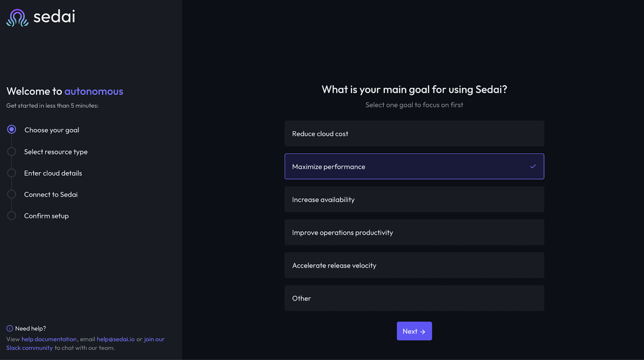Select the Other goal option
This screenshot has width=644, height=360.
414,298
